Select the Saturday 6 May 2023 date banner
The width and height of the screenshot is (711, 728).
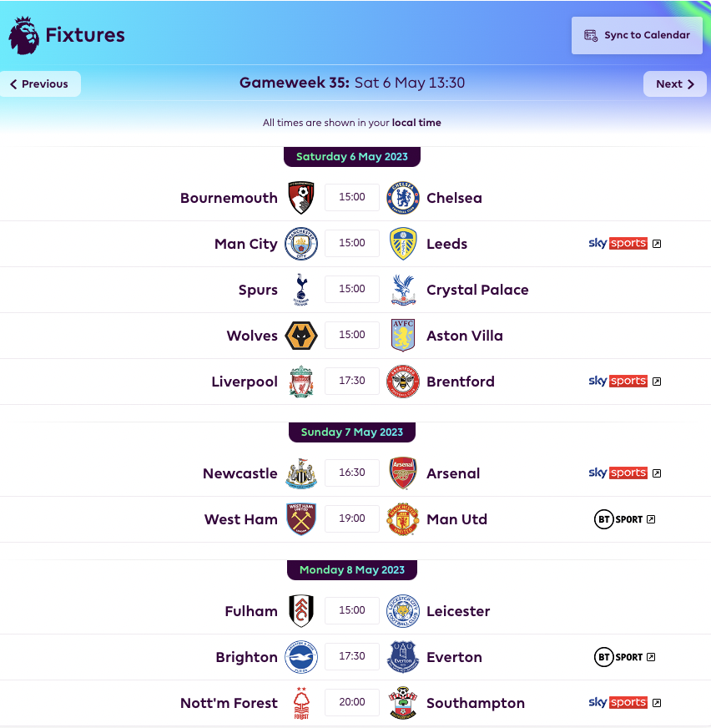(351, 156)
